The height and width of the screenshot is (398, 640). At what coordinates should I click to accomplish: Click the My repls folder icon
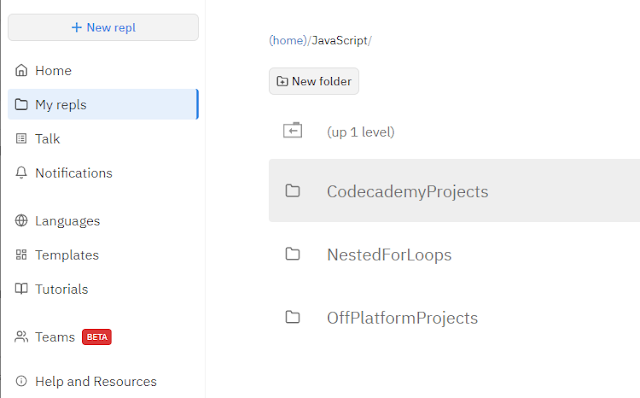click(21, 105)
